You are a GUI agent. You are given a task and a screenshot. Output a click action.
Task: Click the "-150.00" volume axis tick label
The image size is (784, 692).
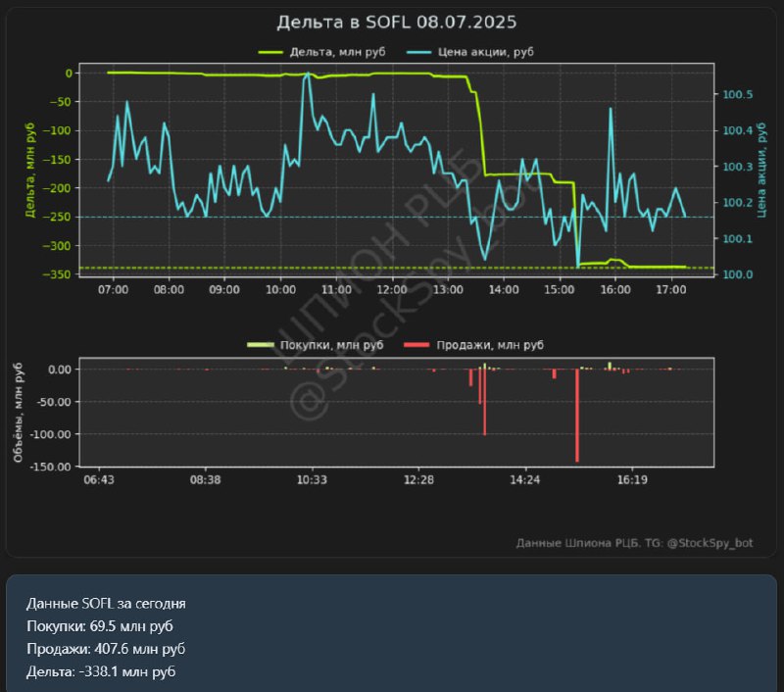click(51, 467)
